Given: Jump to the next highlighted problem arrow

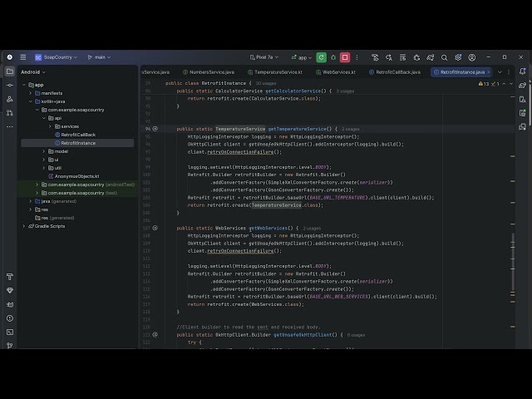Looking at the screenshot, I should point(511,84).
